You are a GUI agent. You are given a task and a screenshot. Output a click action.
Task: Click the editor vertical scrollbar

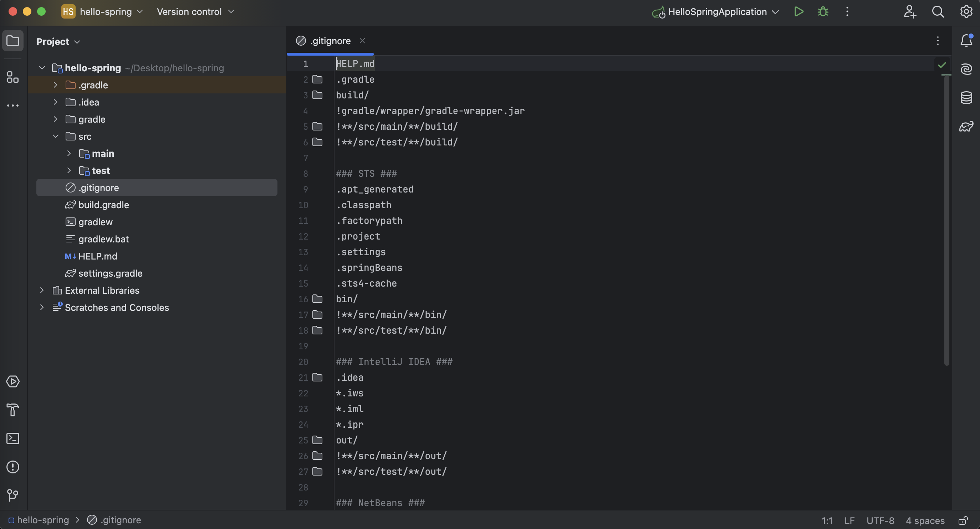[946, 221]
